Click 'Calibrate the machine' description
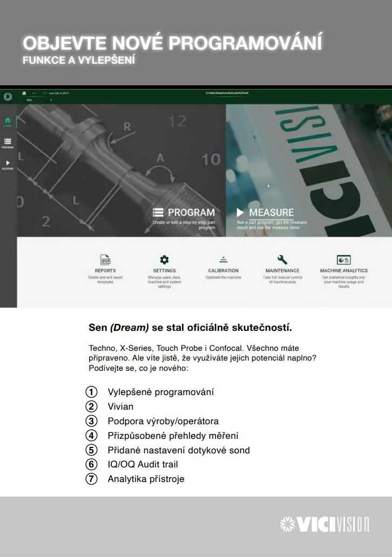 click(x=223, y=277)
